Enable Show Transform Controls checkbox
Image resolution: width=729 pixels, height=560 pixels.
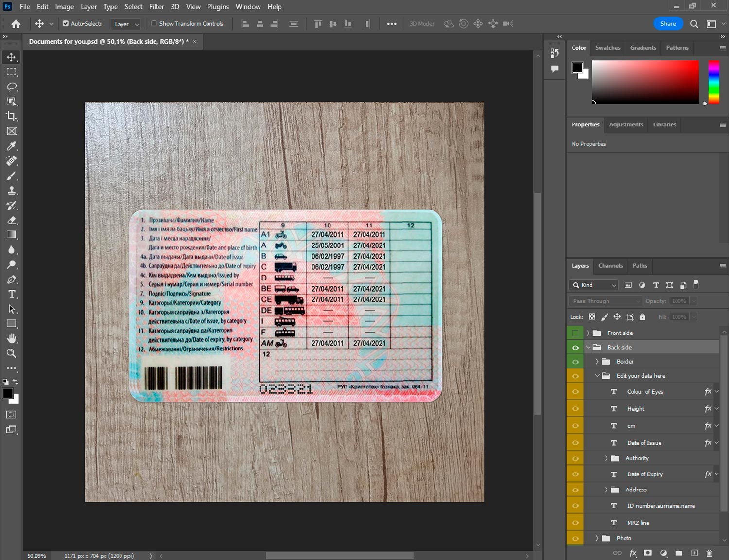[154, 23]
